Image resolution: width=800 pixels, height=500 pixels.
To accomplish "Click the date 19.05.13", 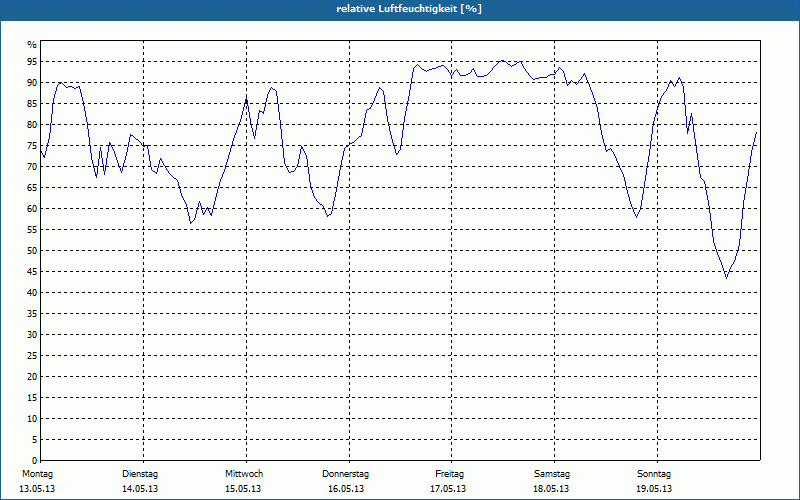I will tap(654, 489).
